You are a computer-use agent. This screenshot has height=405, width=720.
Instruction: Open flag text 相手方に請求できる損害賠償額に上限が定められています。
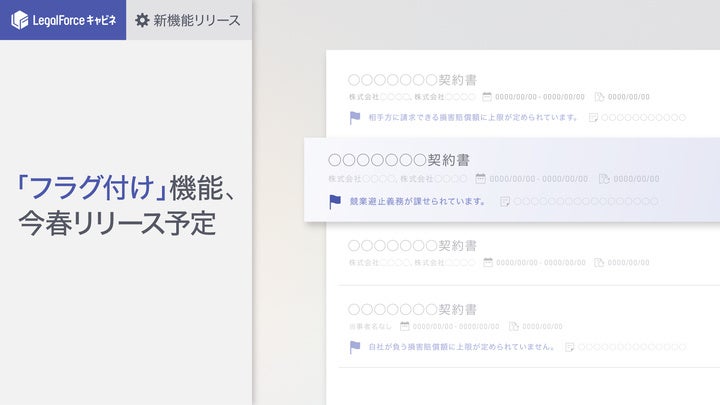click(x=472, y=118)
